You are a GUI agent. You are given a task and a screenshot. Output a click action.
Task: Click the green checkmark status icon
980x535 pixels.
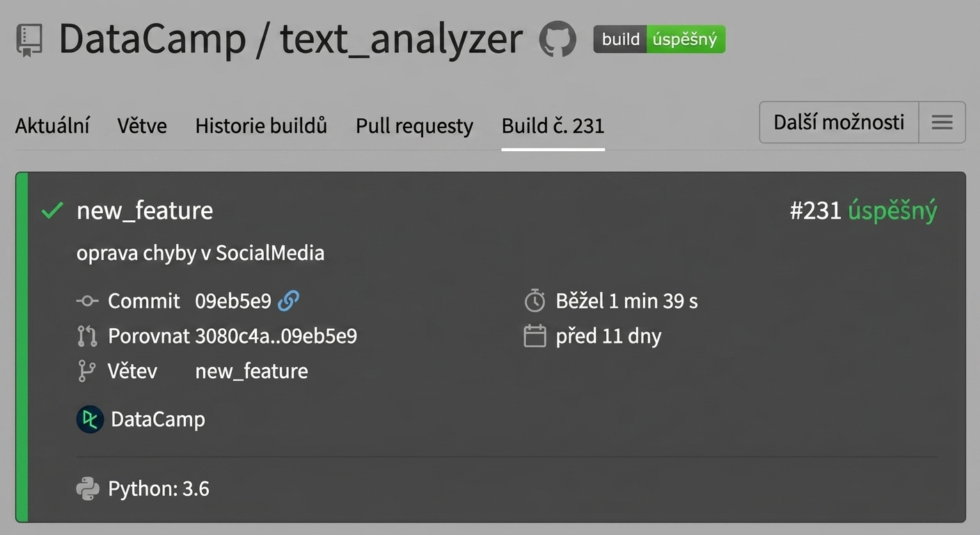click(x=52, y=210)
